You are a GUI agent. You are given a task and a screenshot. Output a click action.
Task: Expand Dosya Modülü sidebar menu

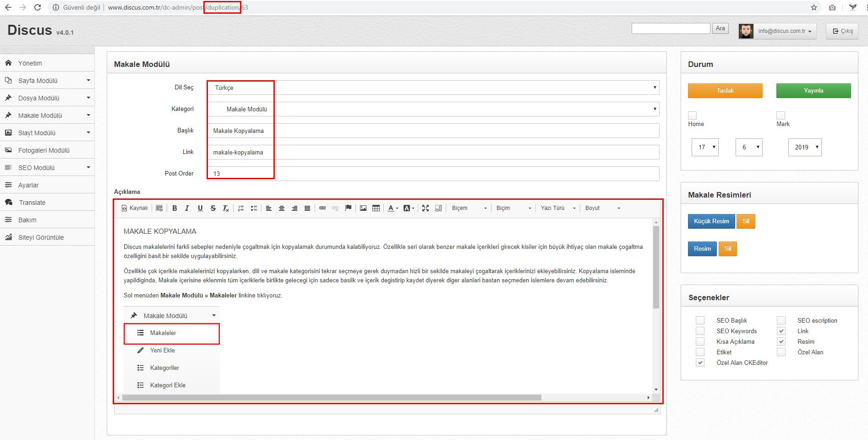[x=47, y=98]
